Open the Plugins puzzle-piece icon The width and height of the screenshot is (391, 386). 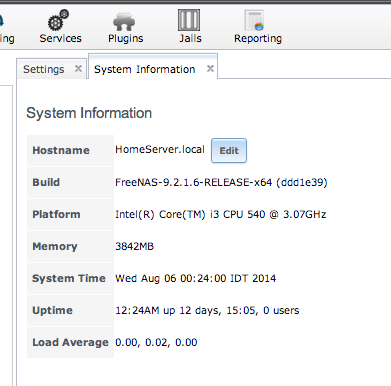[x=124, y=21]
